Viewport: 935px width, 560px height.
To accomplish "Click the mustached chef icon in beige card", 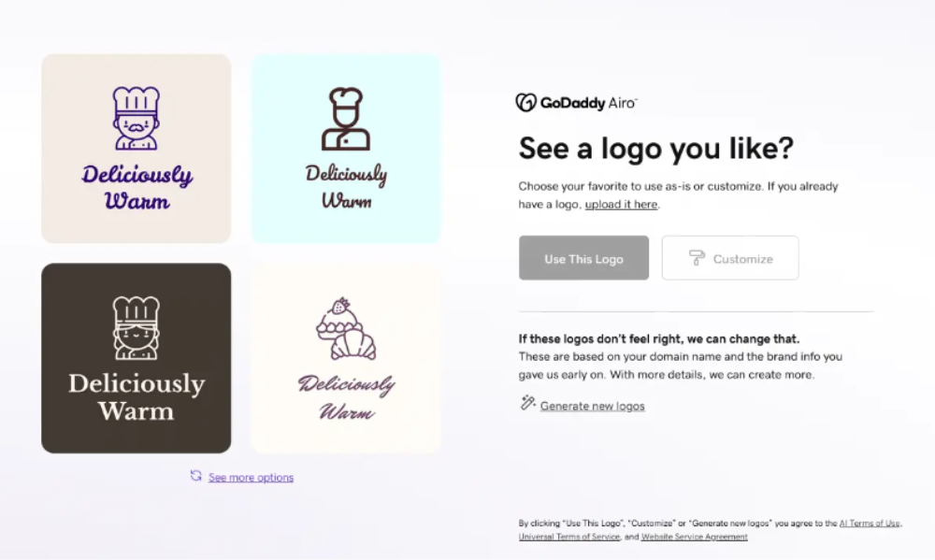I will (136, 118).
